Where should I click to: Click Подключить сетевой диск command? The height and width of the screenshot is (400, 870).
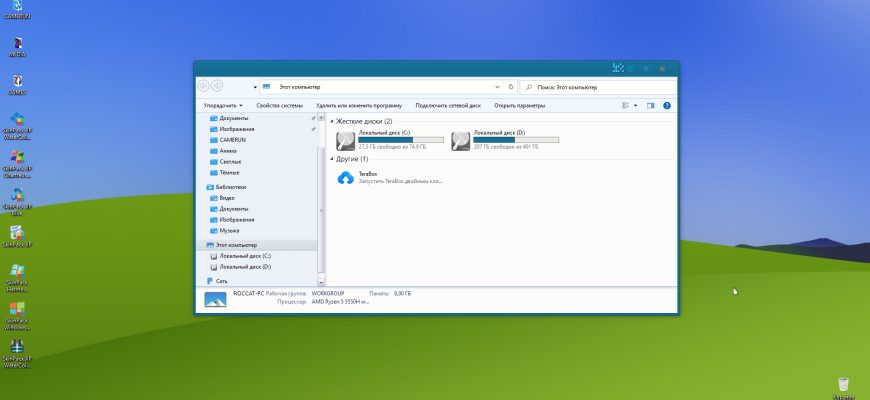[448, 105]
